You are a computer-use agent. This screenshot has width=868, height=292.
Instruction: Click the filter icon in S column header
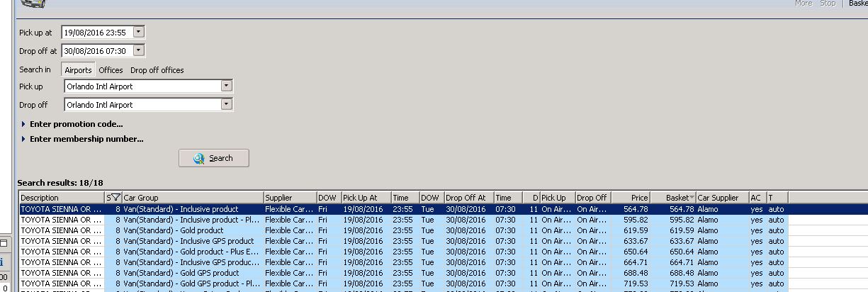point(116,198)
